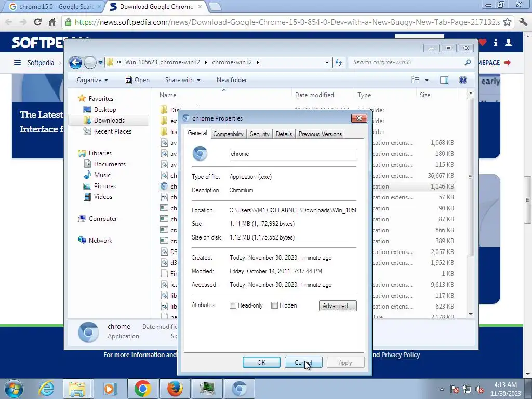Open Windows Media Player taskbar icon

[109, 389]
